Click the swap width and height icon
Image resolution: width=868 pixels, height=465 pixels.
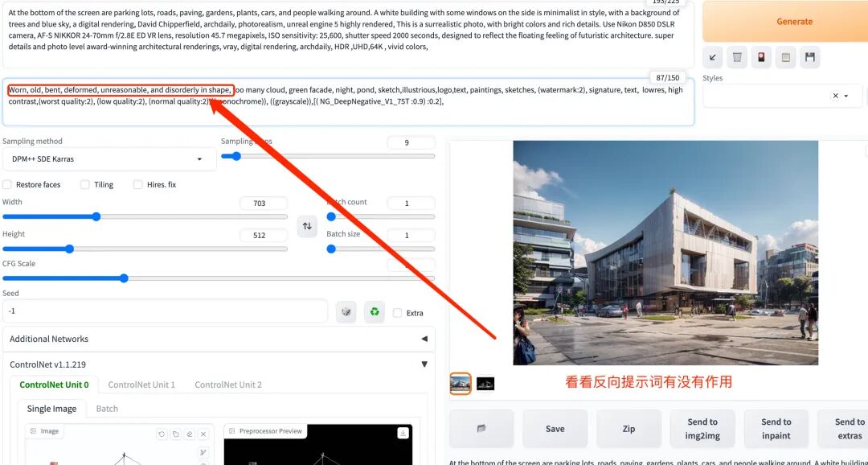pyautogui.click(x=307, y=226)
